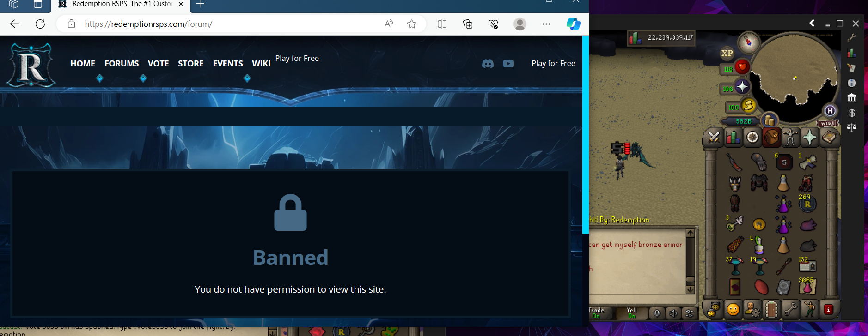
Task: Open browser Settings and more menu
Action: [x=546, y=24]
